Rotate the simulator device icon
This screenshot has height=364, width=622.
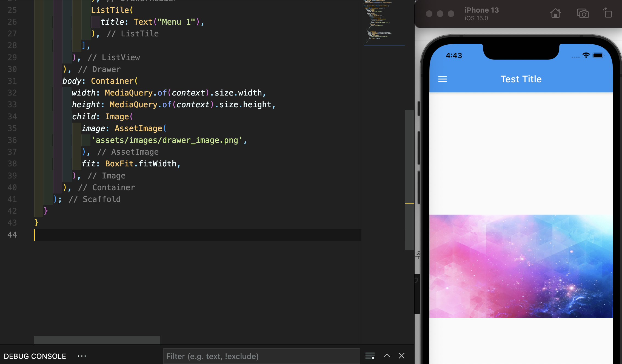click(607, 13)
